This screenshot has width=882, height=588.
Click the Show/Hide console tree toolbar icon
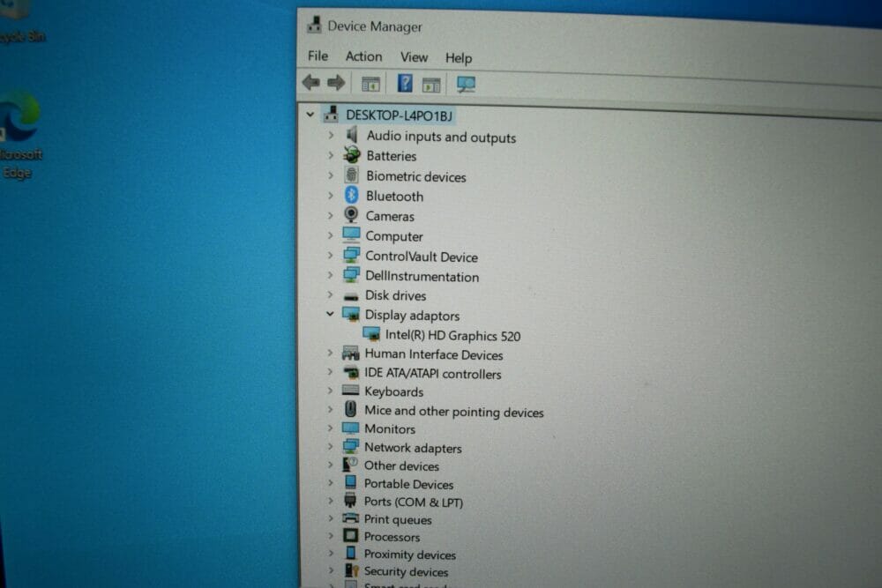pos(370,85)
